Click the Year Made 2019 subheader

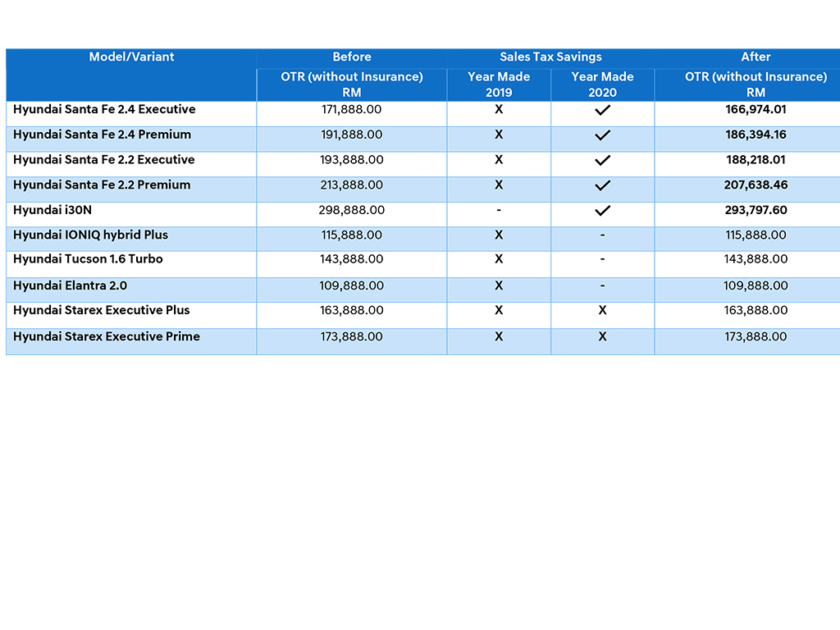click(499, 84)
